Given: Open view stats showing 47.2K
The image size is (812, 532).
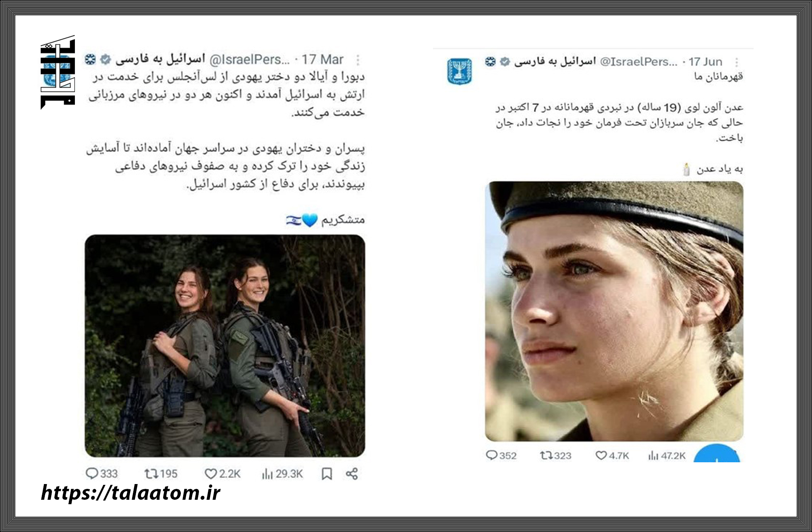Looking at the screenshot, I should tap(653, 456).
